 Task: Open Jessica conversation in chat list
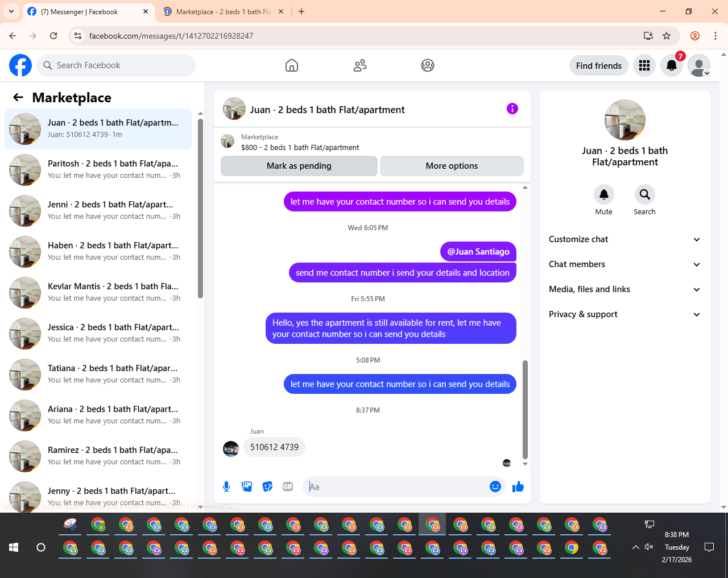pos(98,334)
